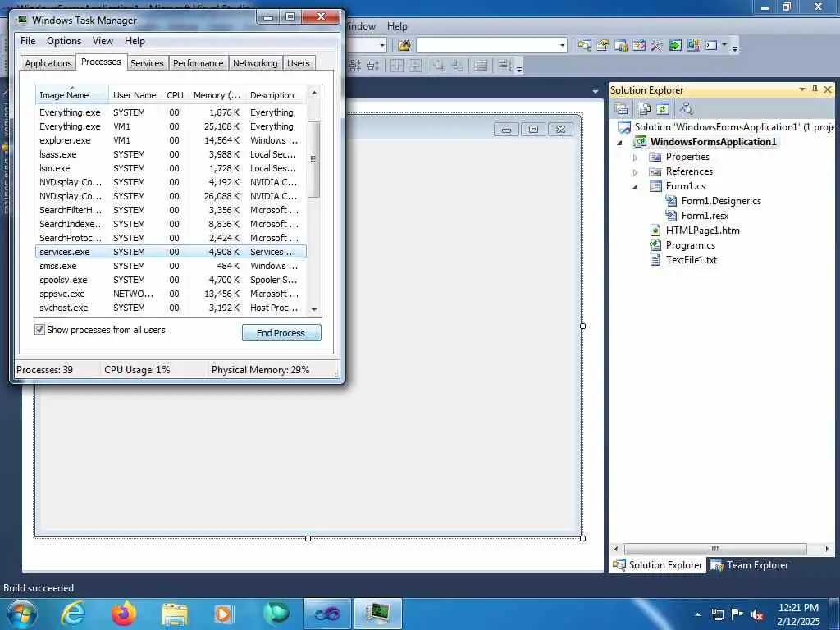The width and height of the screenshot is (840, 630).
Task: Click the Action Center flag tray icon
Action: [x=737, y=614]
